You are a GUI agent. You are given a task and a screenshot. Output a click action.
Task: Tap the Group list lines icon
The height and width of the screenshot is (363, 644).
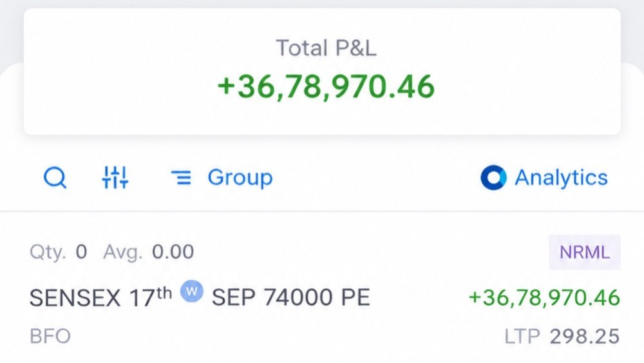pyautogui.click(x=181, y=178)
